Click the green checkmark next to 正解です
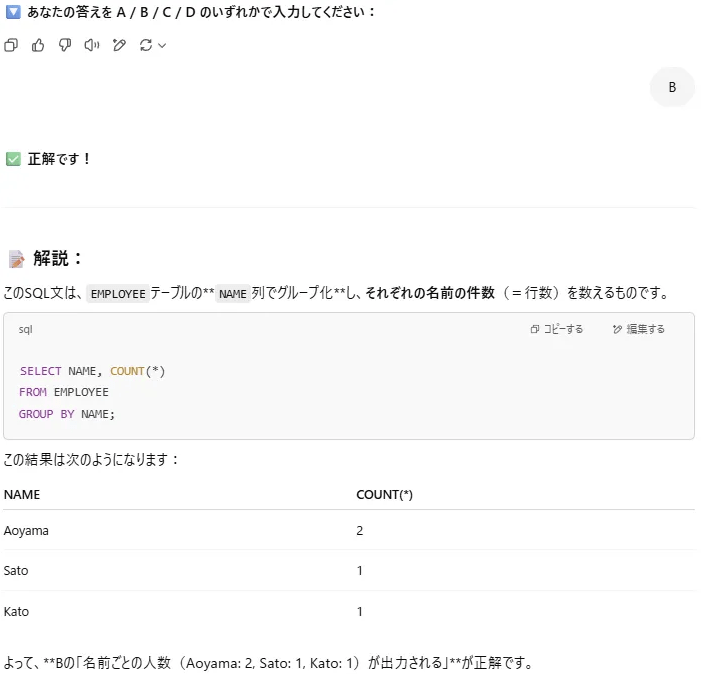The width and height of the screenshot is (714, 674). click(13, 159)
